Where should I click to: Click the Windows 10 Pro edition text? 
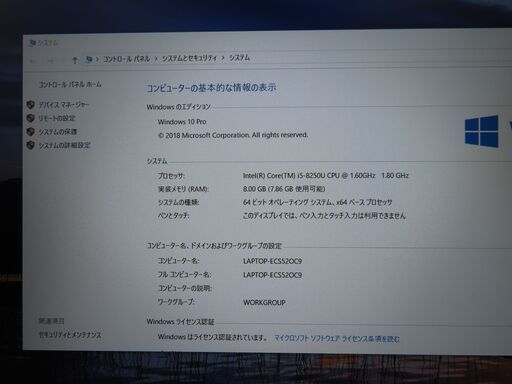pyautogui.click(x=182, y=122)
